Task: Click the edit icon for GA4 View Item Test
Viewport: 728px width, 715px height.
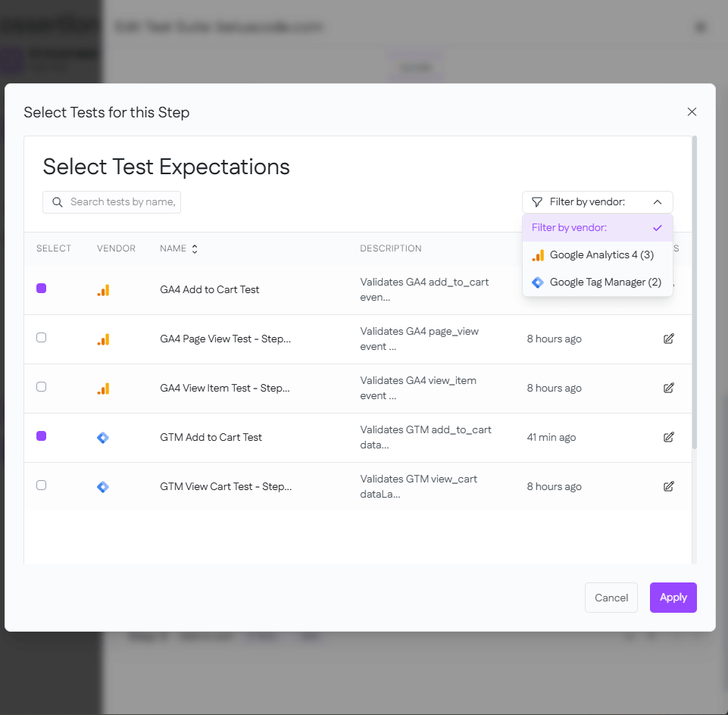Action: click(668, 388)
